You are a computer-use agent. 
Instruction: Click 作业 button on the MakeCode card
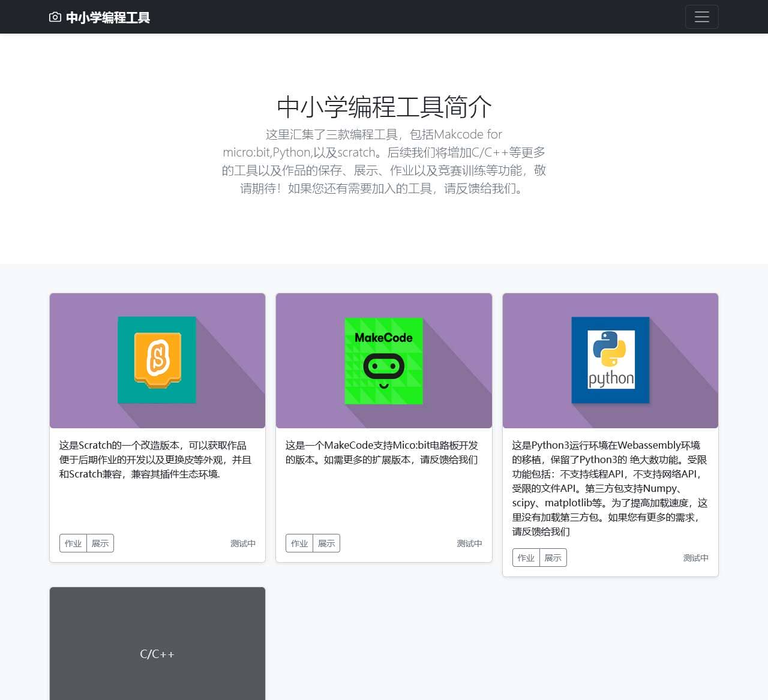pos(299,543)
